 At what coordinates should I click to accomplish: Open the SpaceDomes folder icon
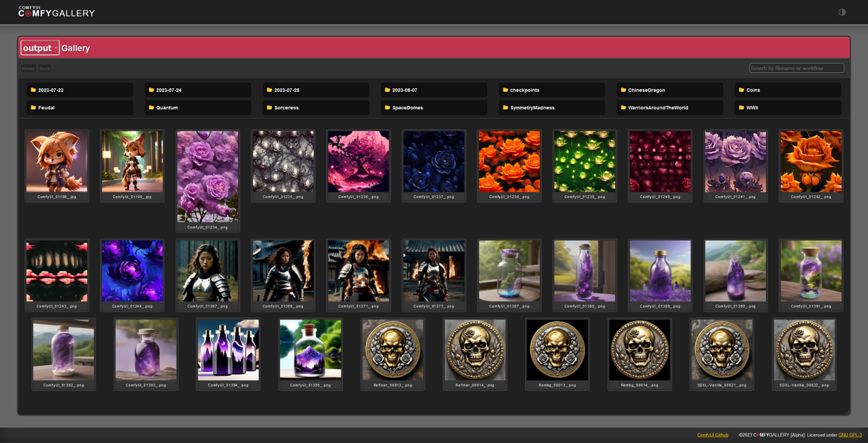point(386,107)
